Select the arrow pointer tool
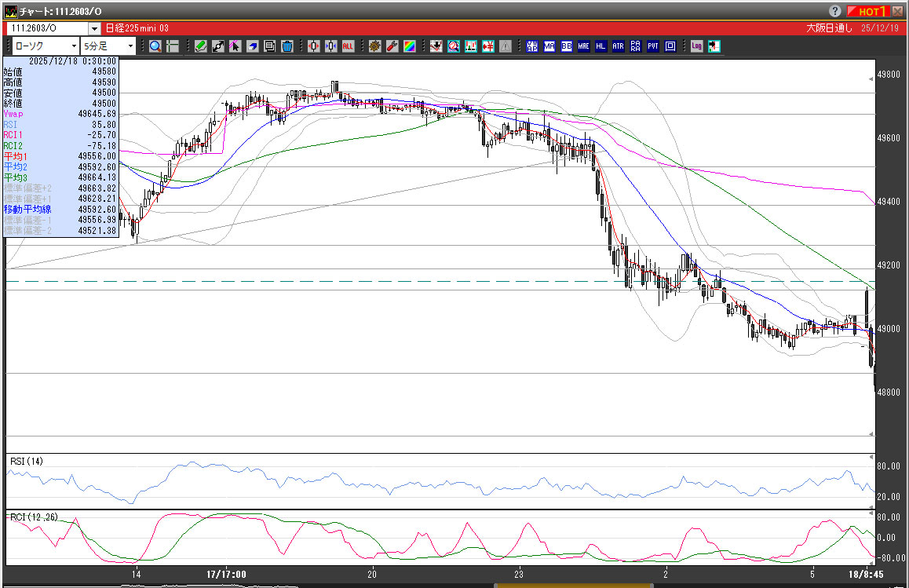This screenshot has width=909, height=588. 235,46
